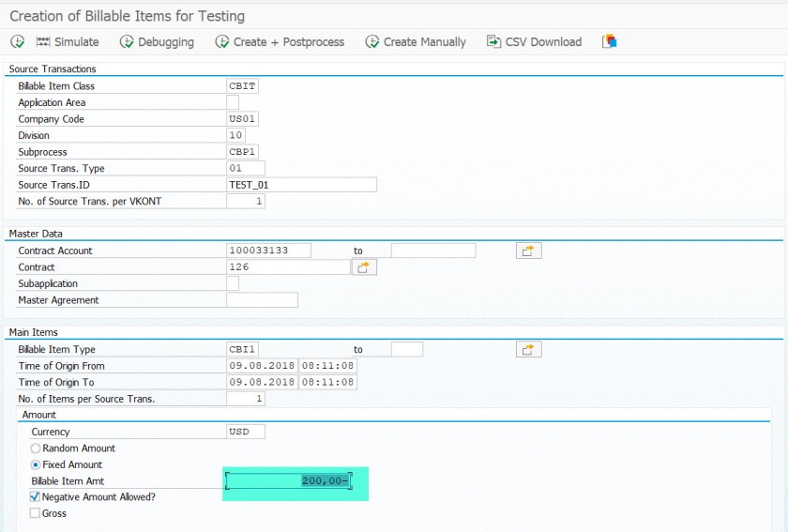Click the Currency field USD
Screen dimensions: 788x532
tap(245, 432)
